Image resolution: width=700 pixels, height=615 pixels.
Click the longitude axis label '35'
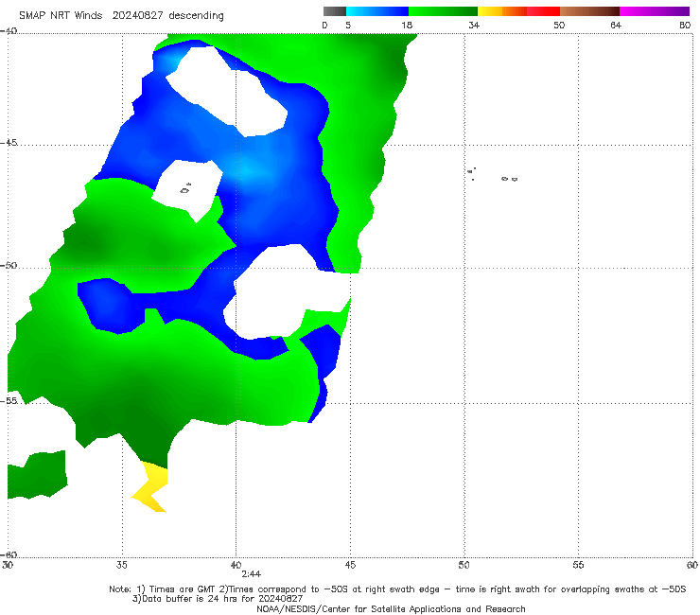[121, 566]
